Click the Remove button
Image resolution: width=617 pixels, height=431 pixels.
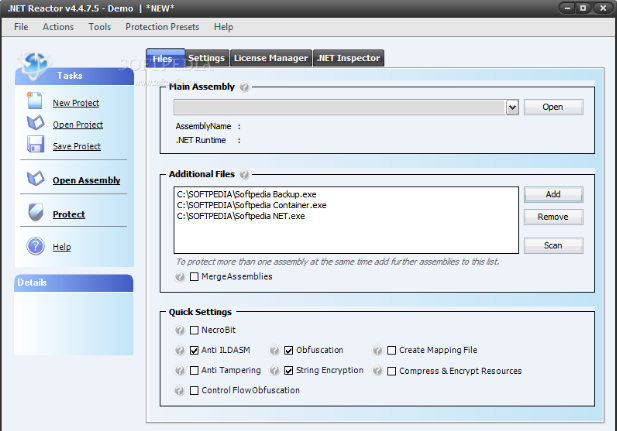coord(553,217)
